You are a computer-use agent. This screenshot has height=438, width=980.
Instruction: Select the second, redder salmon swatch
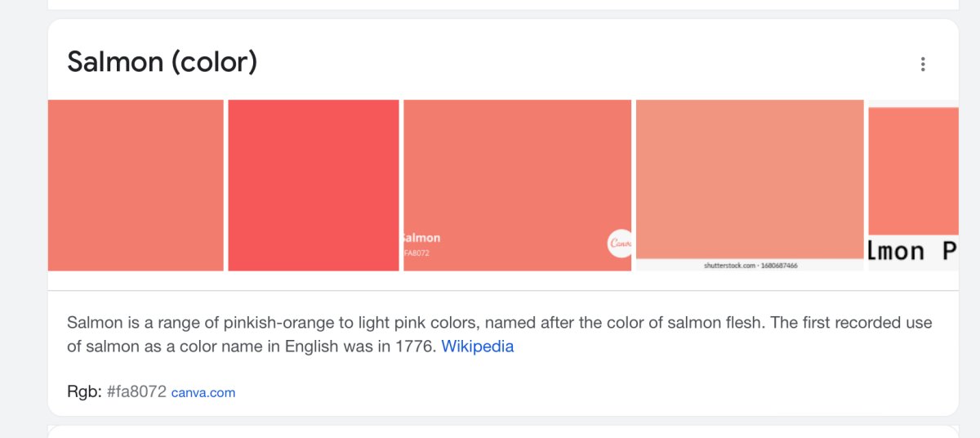point(314,185)
